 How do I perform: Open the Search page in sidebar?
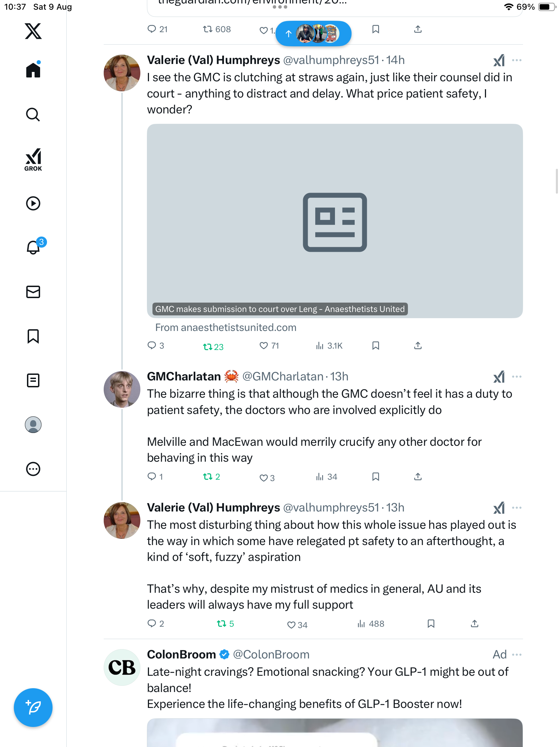33,115
